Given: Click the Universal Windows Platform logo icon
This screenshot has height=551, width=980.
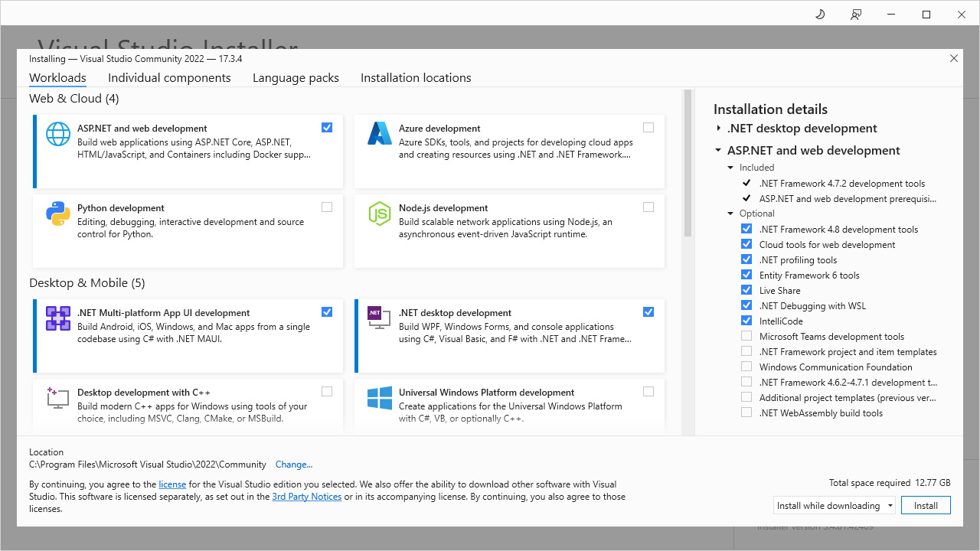Looking at the screenshot, I should coord(380,398).
